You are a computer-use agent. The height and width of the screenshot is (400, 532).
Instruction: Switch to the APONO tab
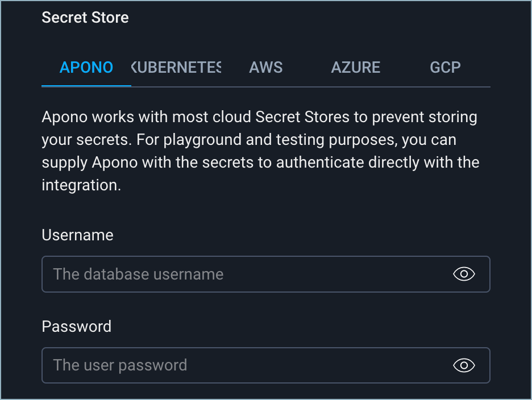point(86,68)
